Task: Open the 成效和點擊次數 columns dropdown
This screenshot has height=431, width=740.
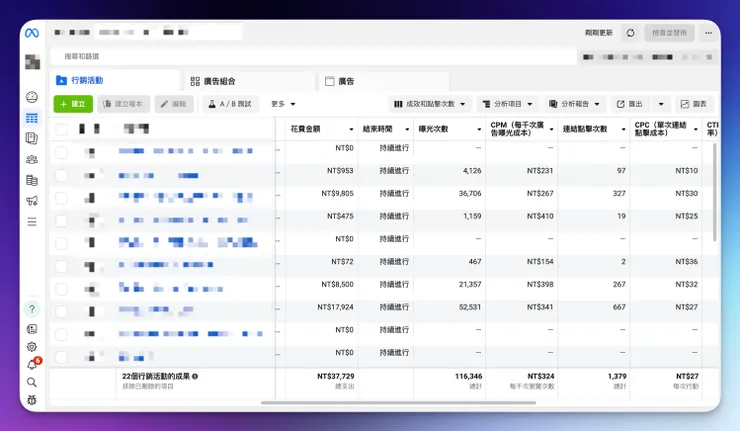Action: pyautogui.click(x=429, y=104)
